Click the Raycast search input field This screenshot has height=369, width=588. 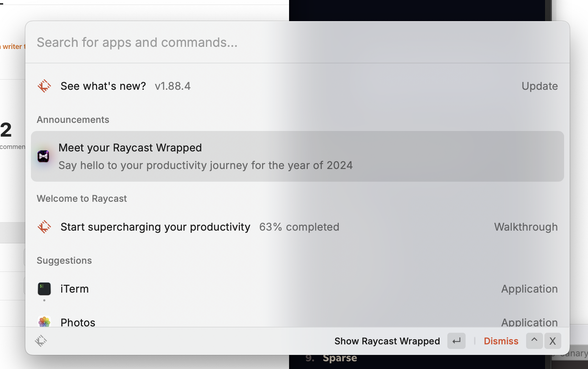click(x=297, y=43)
